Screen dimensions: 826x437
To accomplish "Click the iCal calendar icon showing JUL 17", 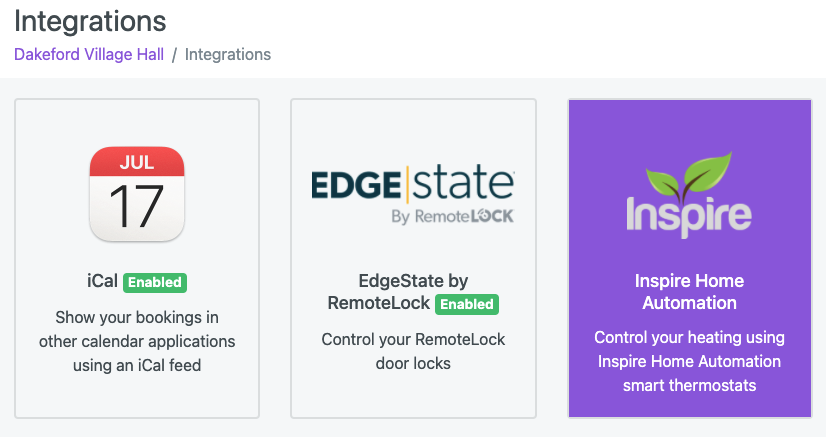I will point(137,194).
